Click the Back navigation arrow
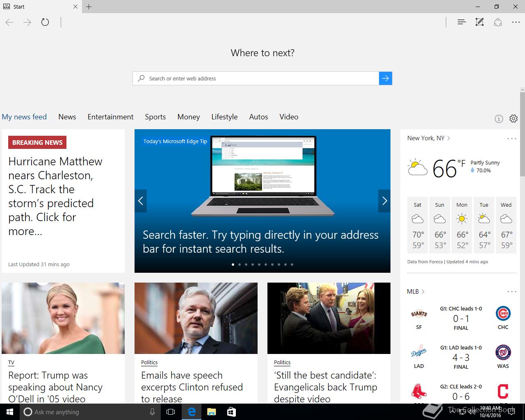The width and height of the screenshot is (525, 420). 9,22
